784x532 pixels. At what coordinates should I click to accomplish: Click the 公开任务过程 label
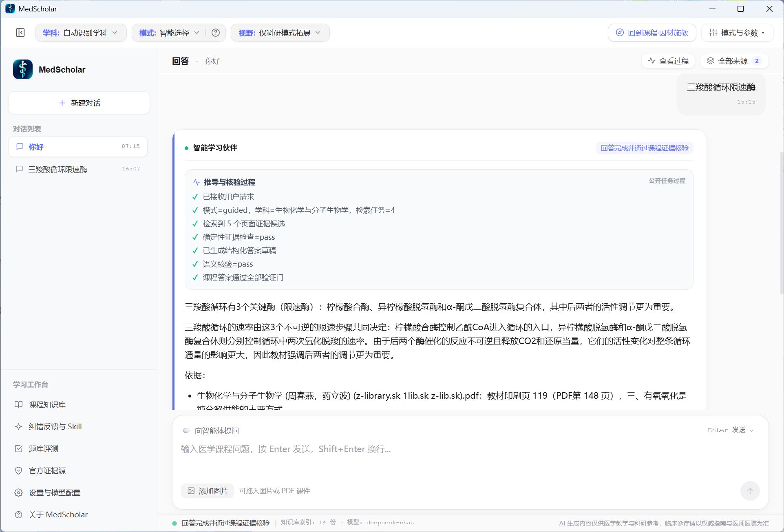pos(667,181)
